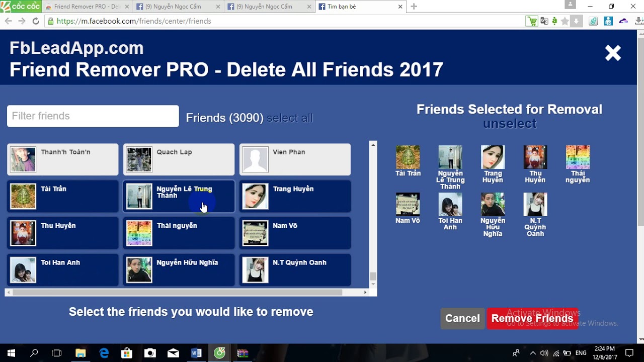Click the Cancel button
Viewport: 644px width, 362px height.
coord(462,318)
